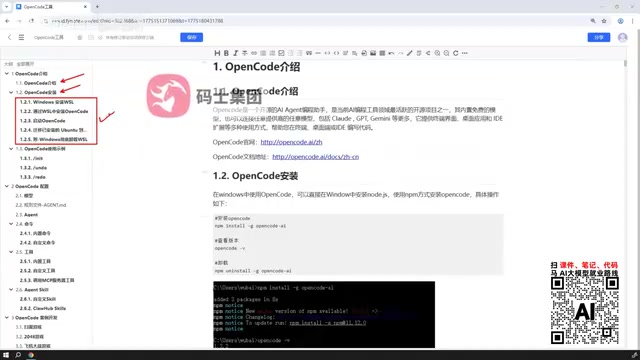Jump to 1.2.3 OpenCode outline entry
Viewport: 640px width, 360px height.
[x=42, y=121]
